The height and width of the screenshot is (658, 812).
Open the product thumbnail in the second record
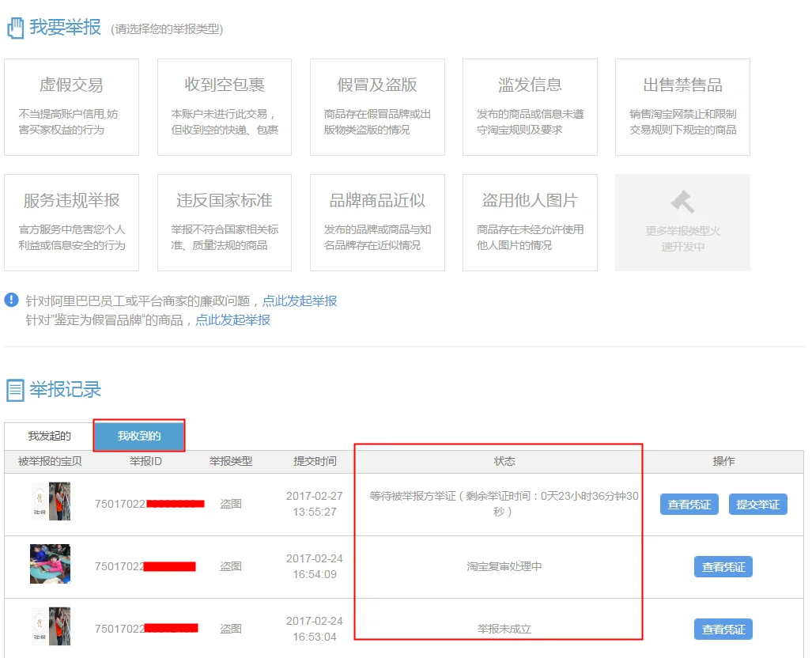pos(50,564)
